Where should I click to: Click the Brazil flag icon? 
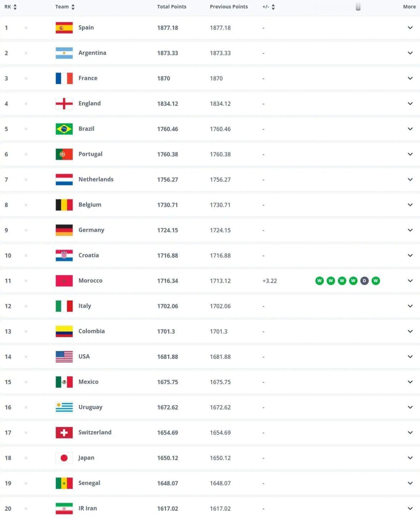click(64, 129)
